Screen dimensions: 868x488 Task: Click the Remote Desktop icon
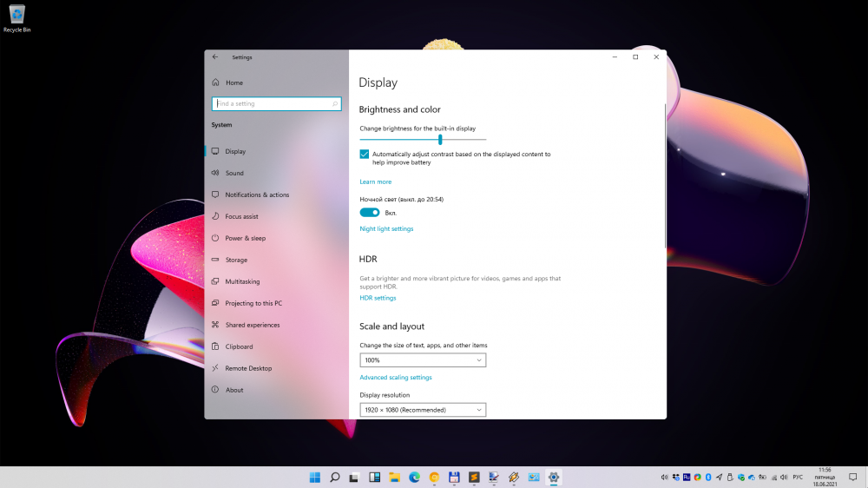pyautogui.click(x=215, y=368)
